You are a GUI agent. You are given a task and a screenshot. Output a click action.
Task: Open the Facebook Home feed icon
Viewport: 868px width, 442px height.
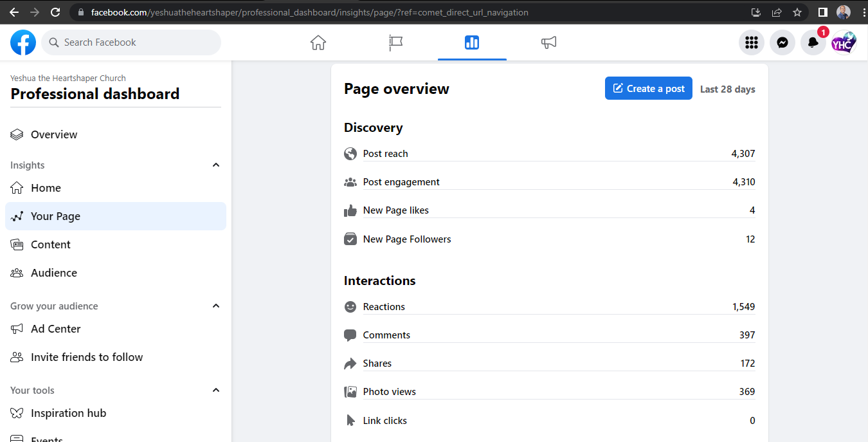pyautogui.click(x=318, y=42)
